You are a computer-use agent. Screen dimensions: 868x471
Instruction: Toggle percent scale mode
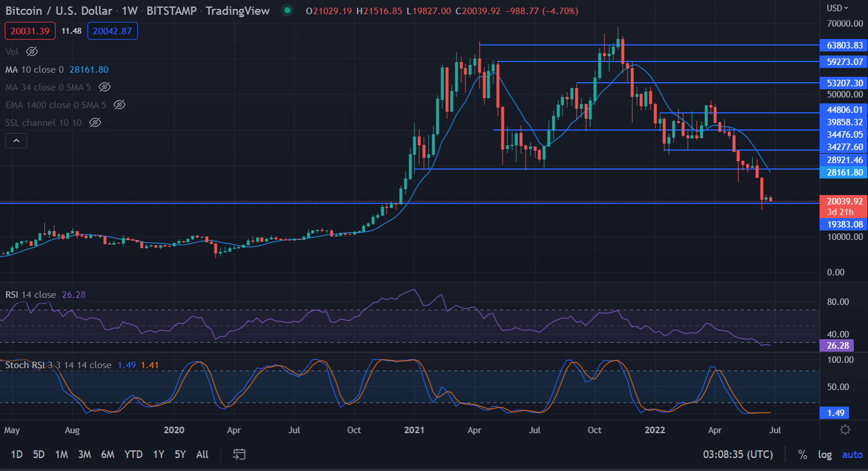point(802,454)
